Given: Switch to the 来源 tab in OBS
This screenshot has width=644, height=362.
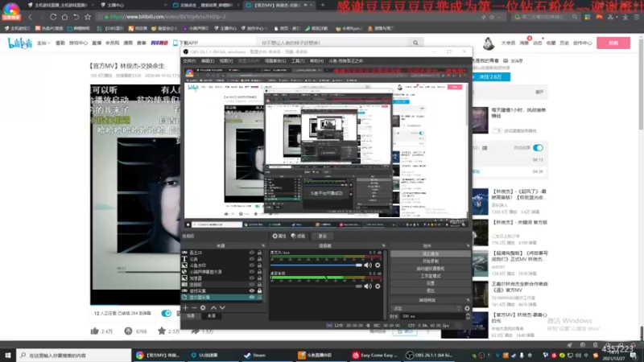Looking at the screenshot, I should coord(212,316).
